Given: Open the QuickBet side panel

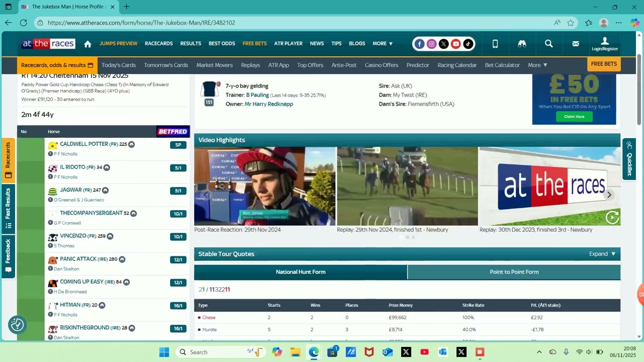Looking at the screenshot, I should point(629,158).
